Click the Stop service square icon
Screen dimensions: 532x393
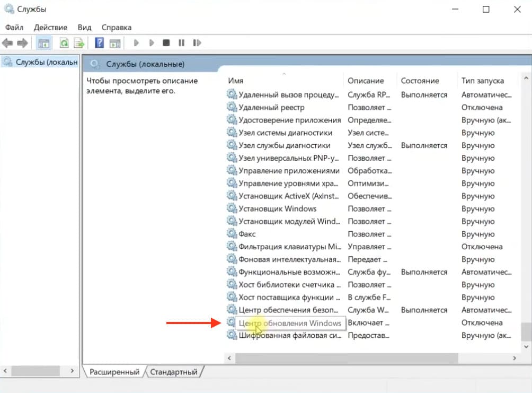[166, 43]
